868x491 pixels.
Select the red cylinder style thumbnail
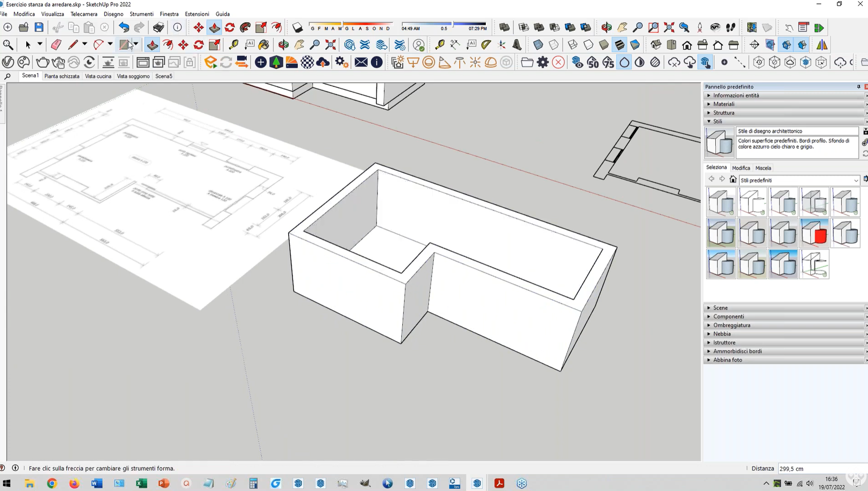pyautogui.click(x=814, y=233)
